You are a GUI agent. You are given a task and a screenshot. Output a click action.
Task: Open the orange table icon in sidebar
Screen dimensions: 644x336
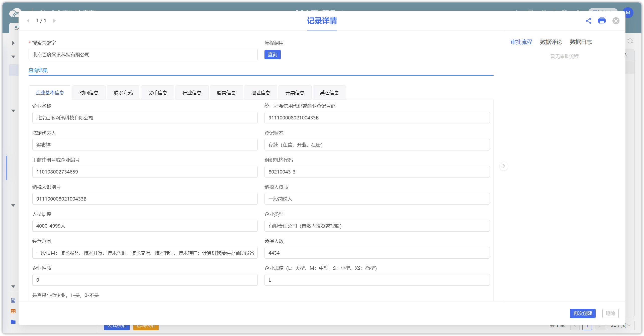coord(13,311)
